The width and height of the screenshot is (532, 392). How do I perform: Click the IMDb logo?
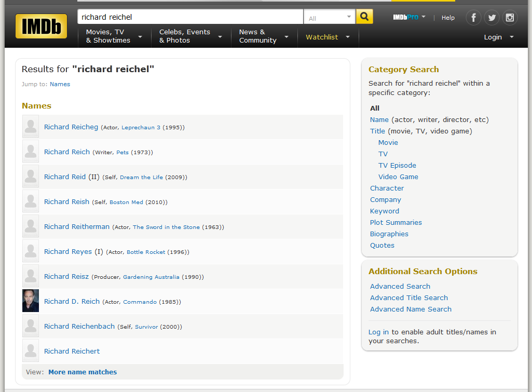[x=41, y=26]
